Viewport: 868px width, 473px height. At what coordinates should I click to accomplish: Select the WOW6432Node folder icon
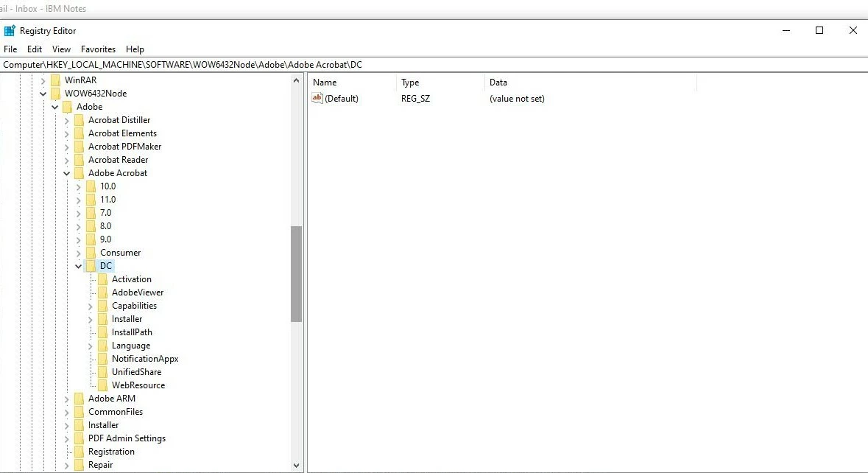[x=55, y=94]
